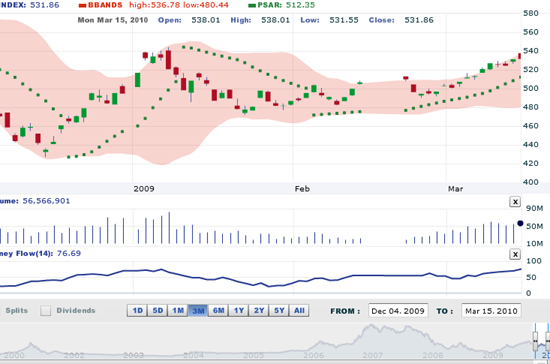Viewport: 550px width, 364px height.
Task: Select the 1D time range
Action: tap(138, 311)
